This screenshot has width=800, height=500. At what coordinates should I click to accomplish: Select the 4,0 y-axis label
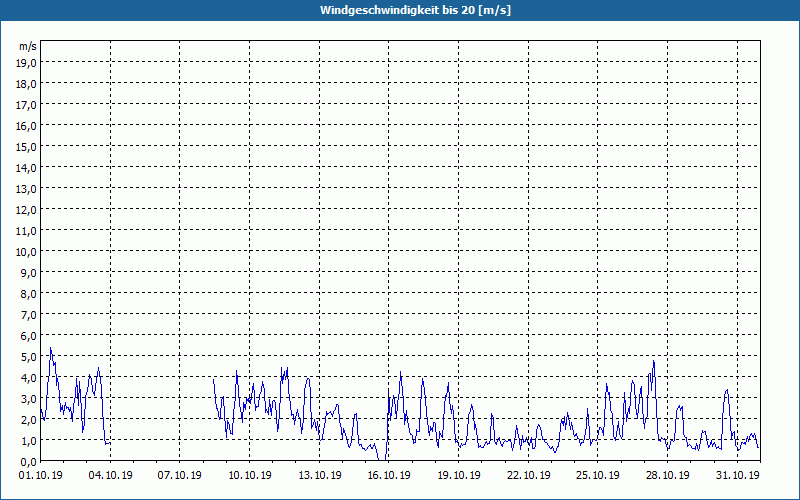point(30,378)
